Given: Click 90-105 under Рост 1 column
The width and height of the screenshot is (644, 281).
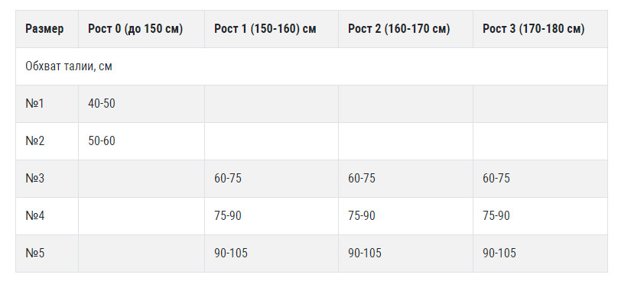Looking at the screenshot, I should point(231,253).
